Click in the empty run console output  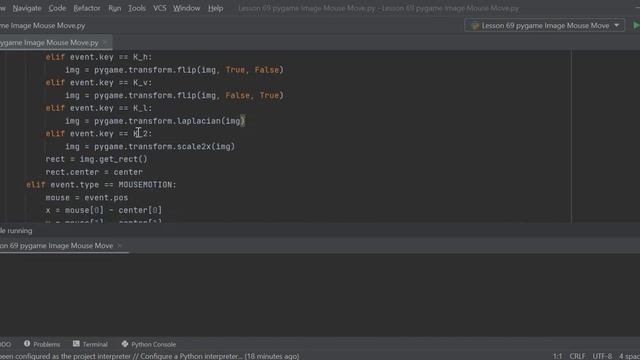click(320, 295)
